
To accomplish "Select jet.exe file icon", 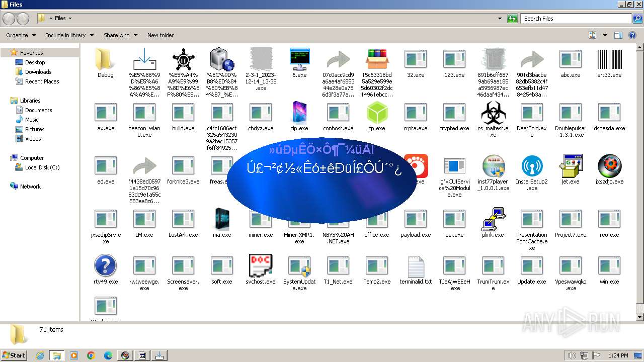I will coord(571,166).
